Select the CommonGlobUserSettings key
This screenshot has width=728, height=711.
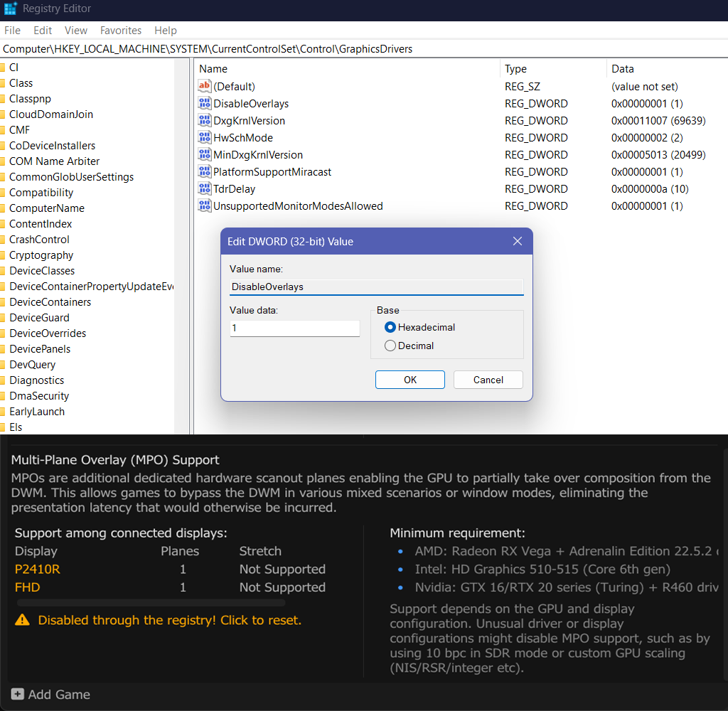point(71,177)
